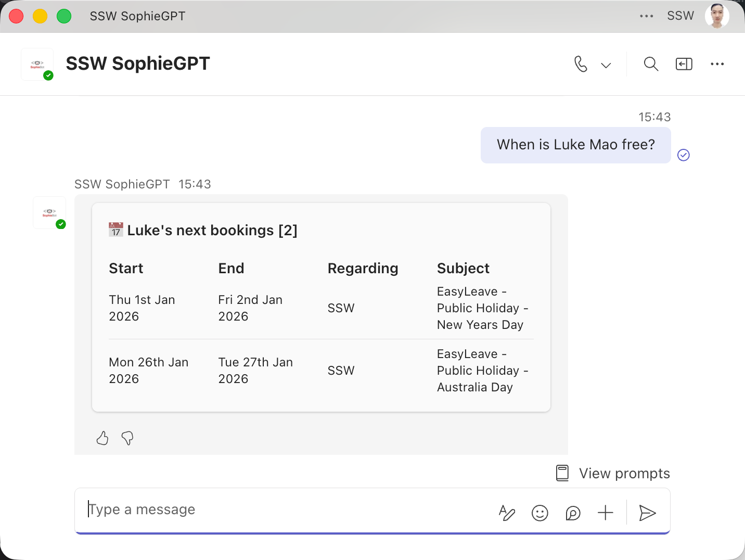This screenshot has height=560, width=745.
Task: Dislike the bot response with thumbs down
Action: (127, 438)
